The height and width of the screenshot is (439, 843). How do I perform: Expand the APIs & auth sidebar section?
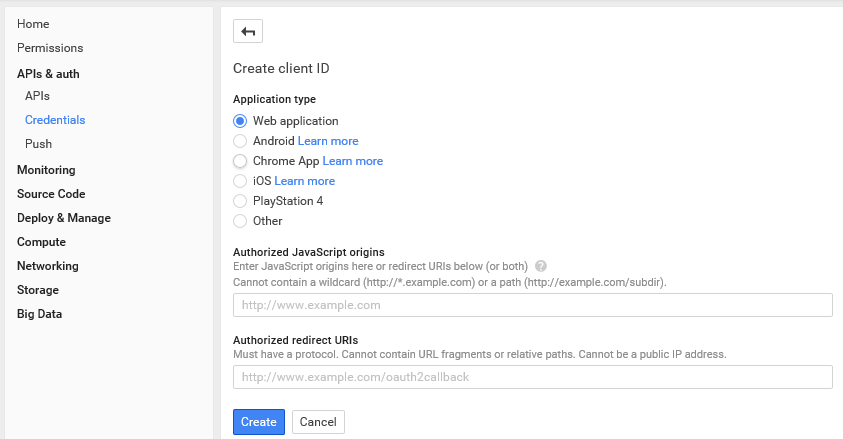click(48, 74)
